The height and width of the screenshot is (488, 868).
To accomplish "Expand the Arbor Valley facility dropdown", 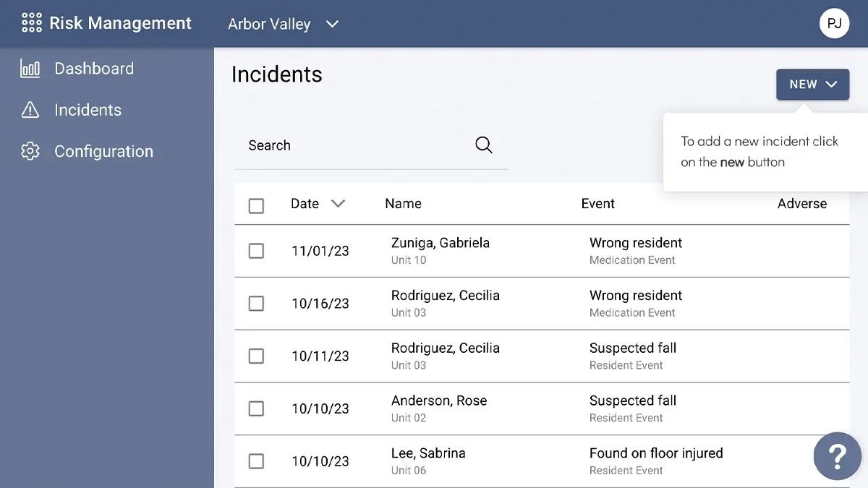I will coord(284,24).
